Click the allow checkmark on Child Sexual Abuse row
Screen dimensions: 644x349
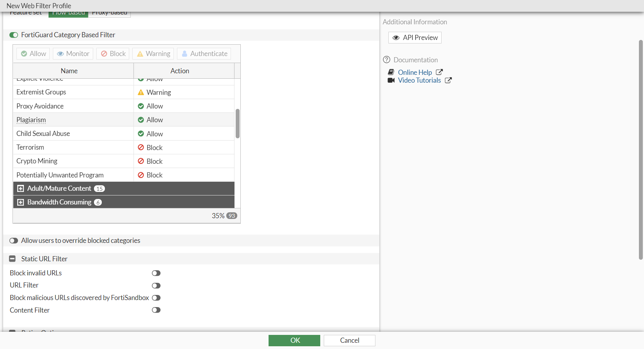(x=141, y=134)
